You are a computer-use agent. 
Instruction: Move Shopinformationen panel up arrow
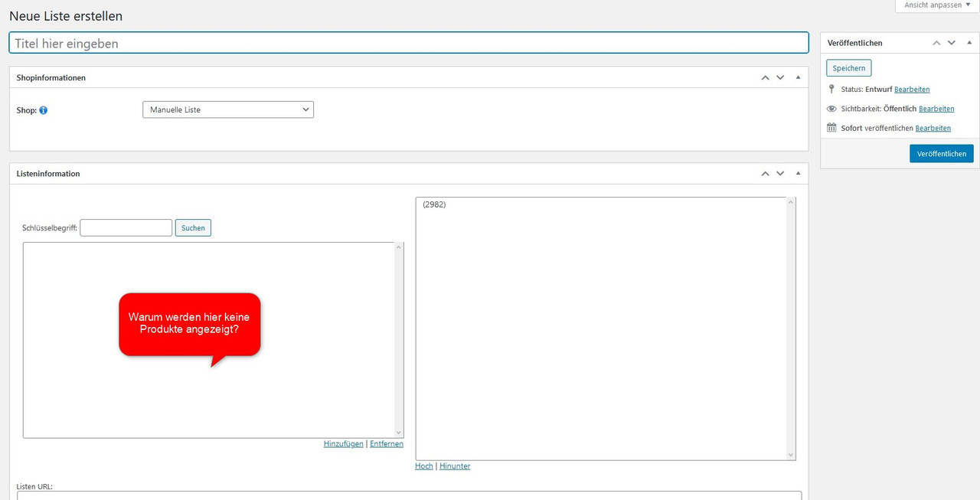coord(765,77)
